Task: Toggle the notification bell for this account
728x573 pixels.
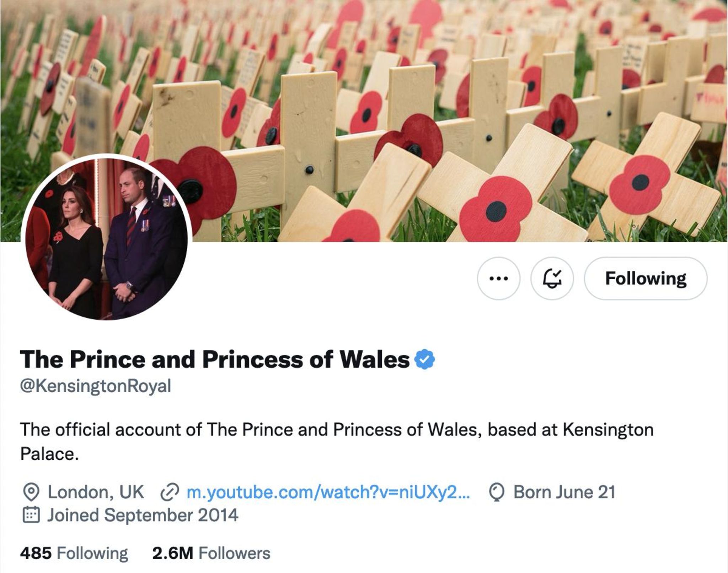Action: 552,279
